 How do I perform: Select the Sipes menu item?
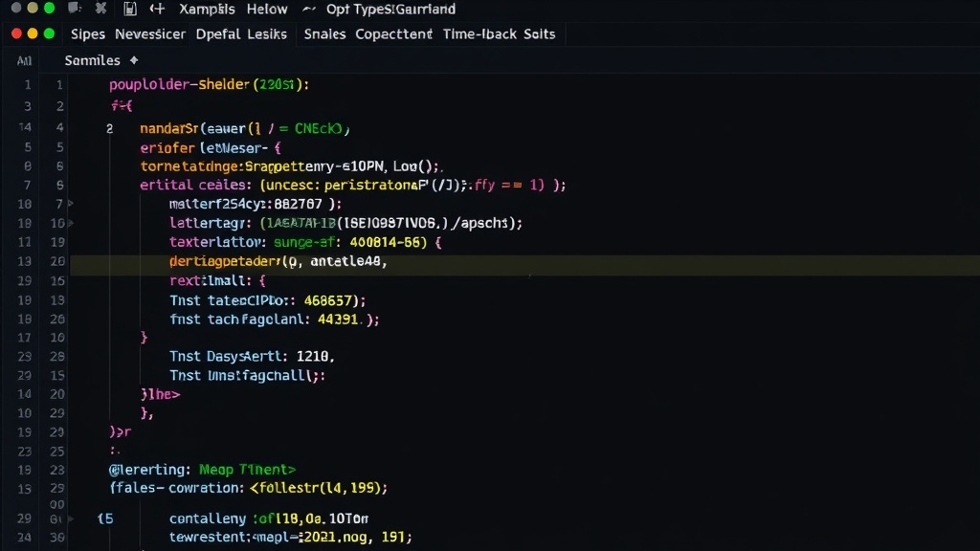(x=87, y=34)
